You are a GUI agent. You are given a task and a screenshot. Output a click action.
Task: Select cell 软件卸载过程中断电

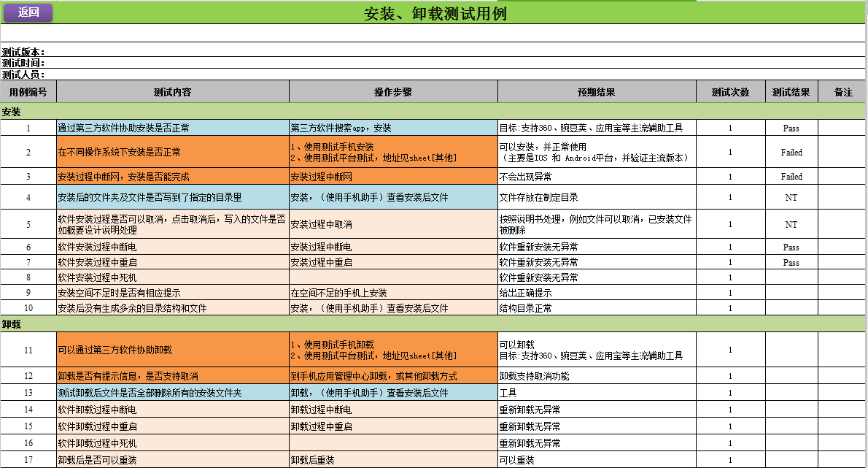click(173, 410)
